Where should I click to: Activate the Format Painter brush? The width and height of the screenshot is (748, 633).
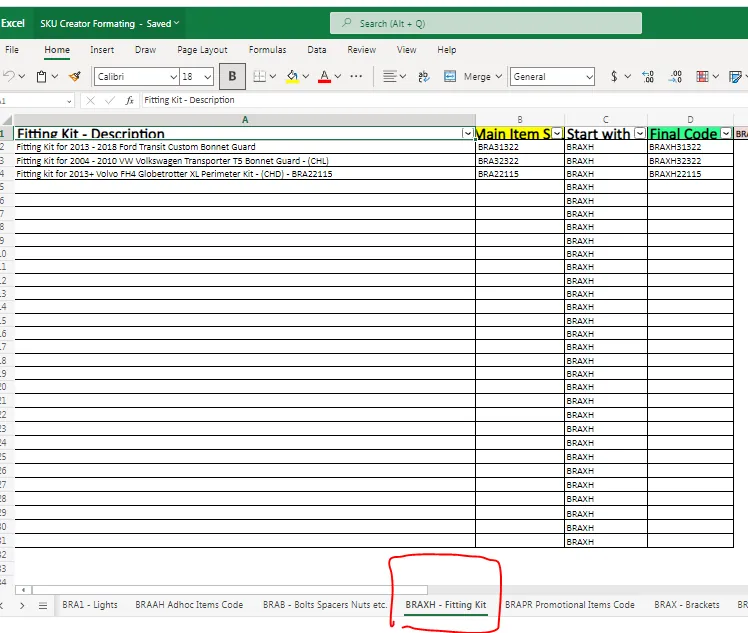(x=74, y=76)
